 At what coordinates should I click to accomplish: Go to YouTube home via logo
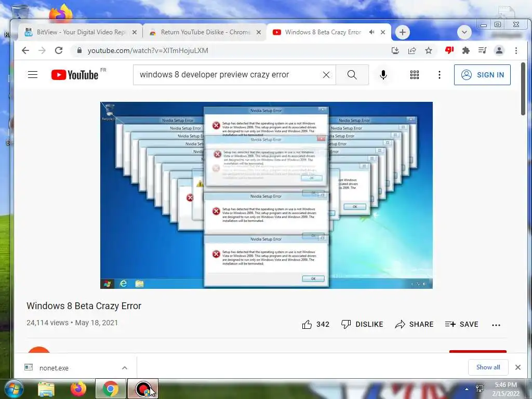point(75,75)
